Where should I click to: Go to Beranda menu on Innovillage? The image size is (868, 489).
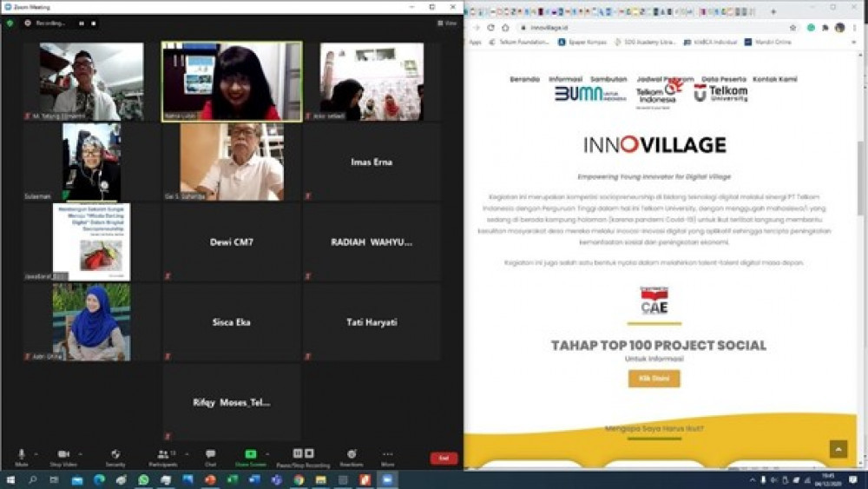(524, 79)
